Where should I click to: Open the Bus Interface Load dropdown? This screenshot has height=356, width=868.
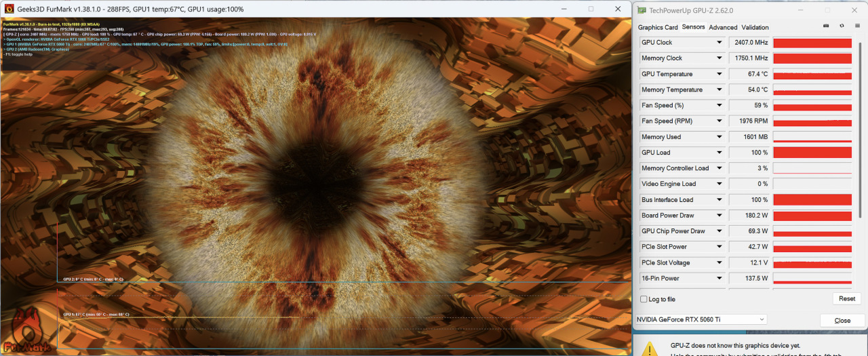click(x=719, y=200)
